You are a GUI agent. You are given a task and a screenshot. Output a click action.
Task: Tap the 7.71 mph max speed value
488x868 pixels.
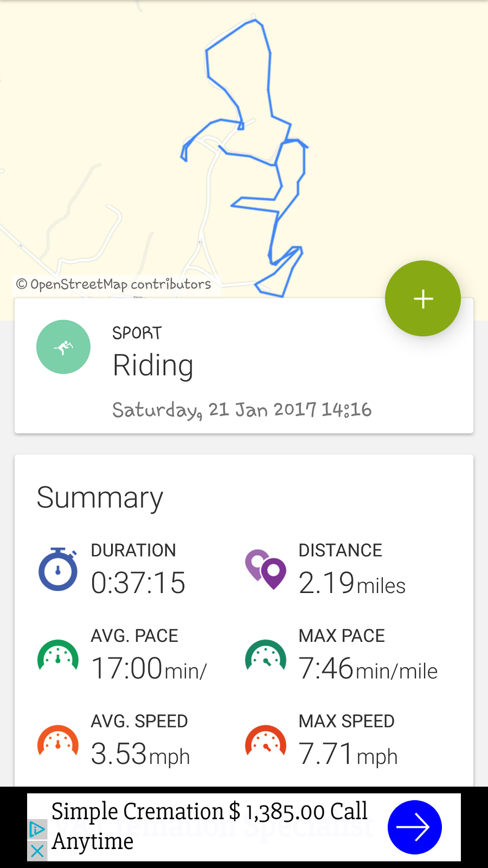tap(348, 754)
